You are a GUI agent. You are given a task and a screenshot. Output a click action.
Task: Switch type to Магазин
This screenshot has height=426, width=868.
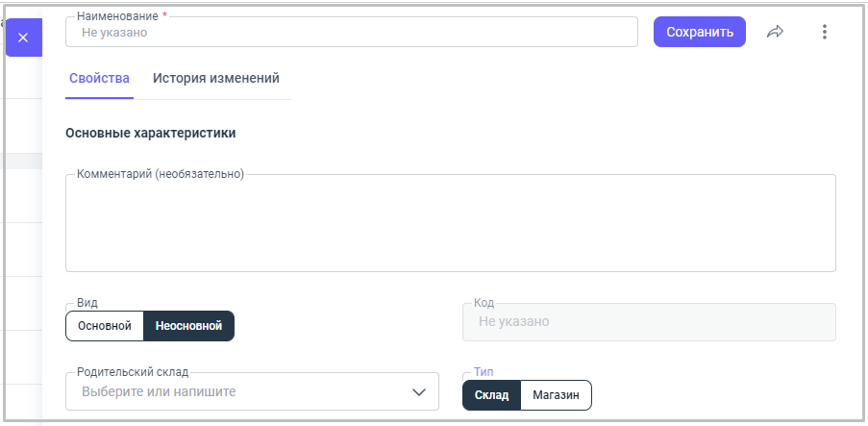pyautogui.click(x=556, y=395)
